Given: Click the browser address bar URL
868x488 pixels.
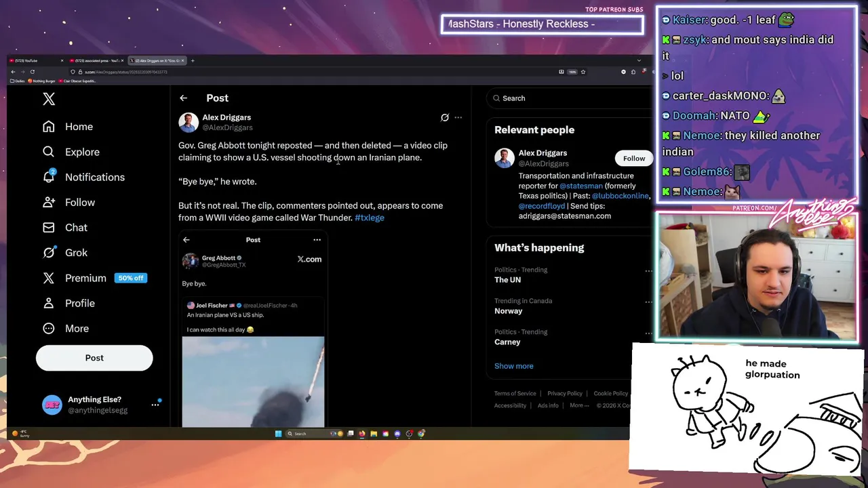Looking at the screenshot, I should pyautogui.click(x=126, y=72).
